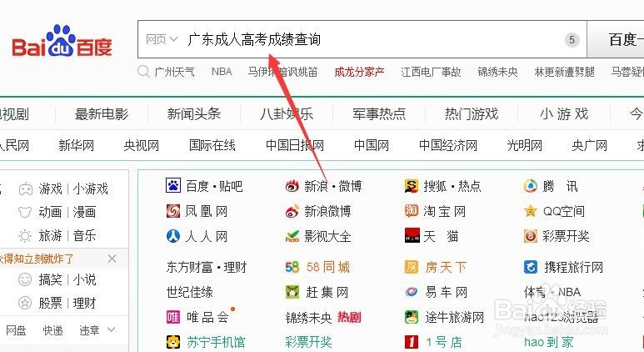Open 漫画 in the sidebar

pos(84,212)
